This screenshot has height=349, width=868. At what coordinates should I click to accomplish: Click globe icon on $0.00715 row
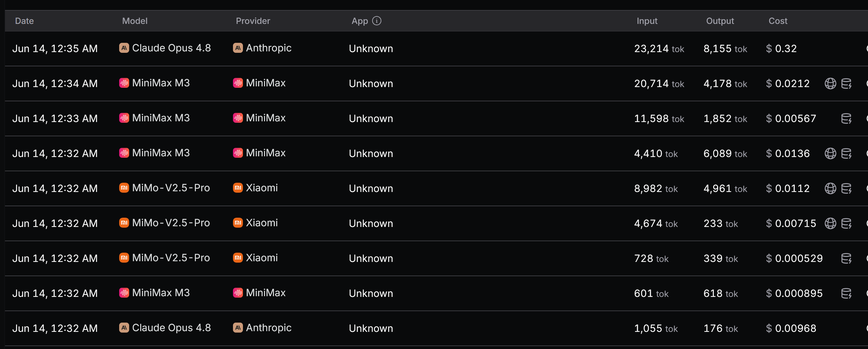pyautogui.click(x=830, y=223)
